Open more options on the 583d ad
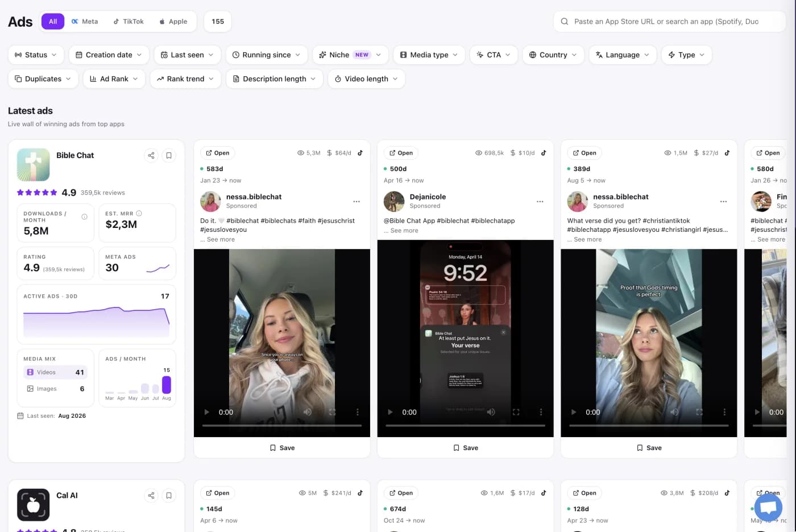Screen dimensions: 796x532 (x=356, y=202)
